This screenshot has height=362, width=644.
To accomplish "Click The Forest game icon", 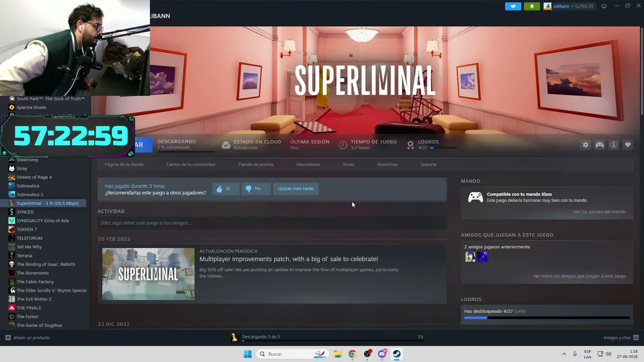I will pyautogui.click(x=12, y=317).
